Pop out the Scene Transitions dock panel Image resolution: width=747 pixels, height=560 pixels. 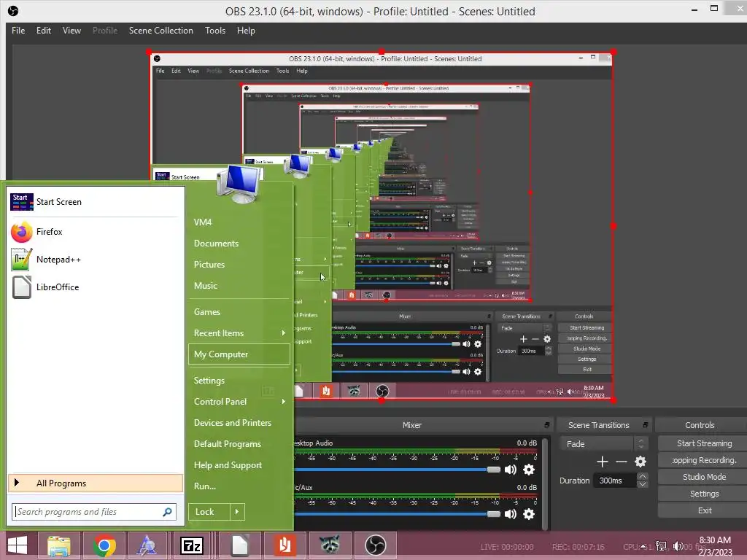pyautogui.click(x=645, y=425)
